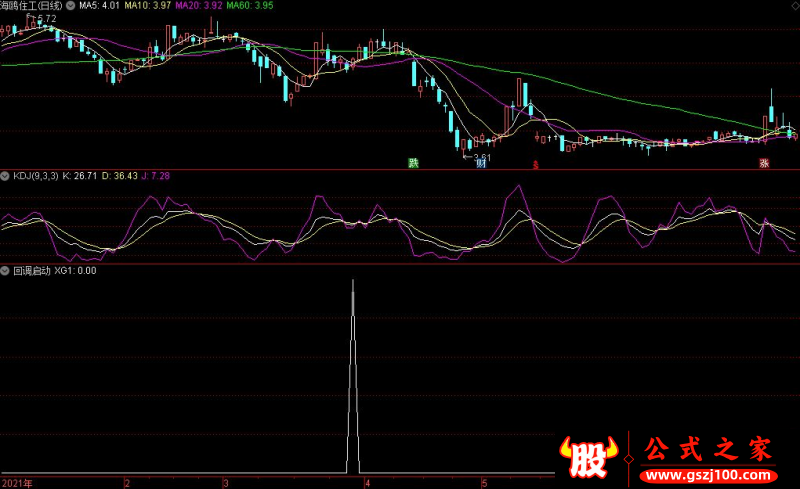
Task: Open the dropdown beside 海鸥住工(日线) title
Action: [70, 6]
